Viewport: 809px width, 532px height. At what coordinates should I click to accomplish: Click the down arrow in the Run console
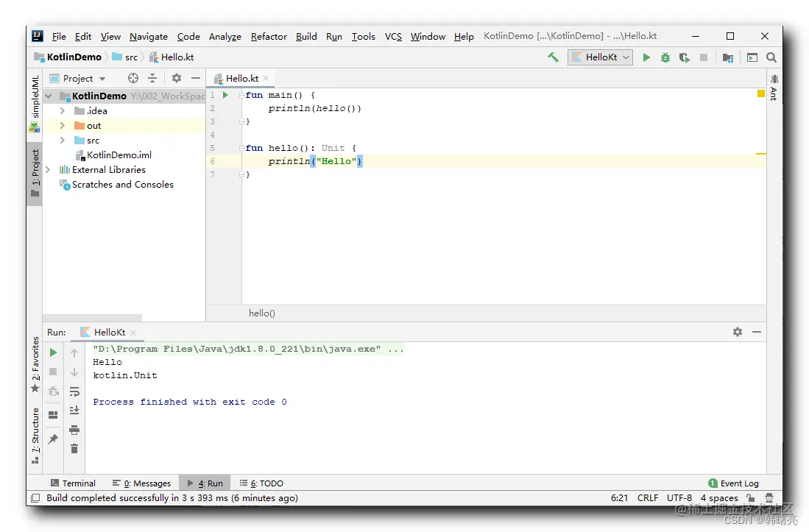click(74, 372)
